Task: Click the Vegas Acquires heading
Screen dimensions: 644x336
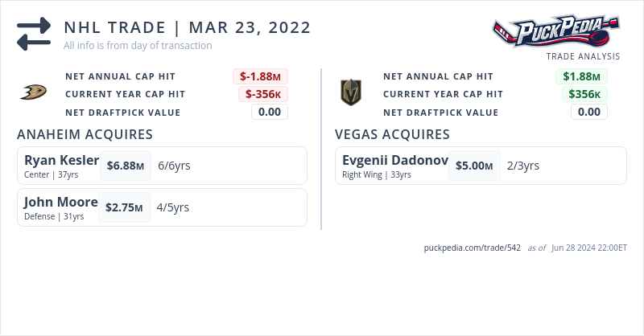Action: click(x=392, y=134)
